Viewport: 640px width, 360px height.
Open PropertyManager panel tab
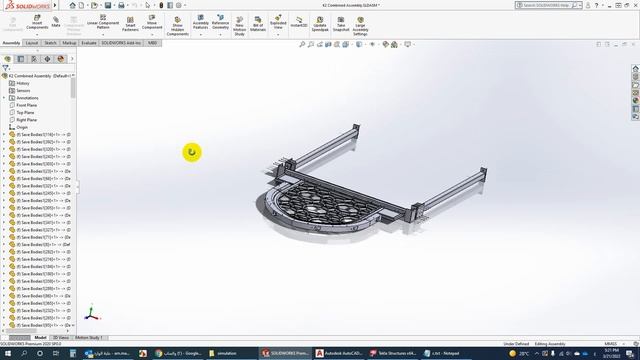coord(21,59)
